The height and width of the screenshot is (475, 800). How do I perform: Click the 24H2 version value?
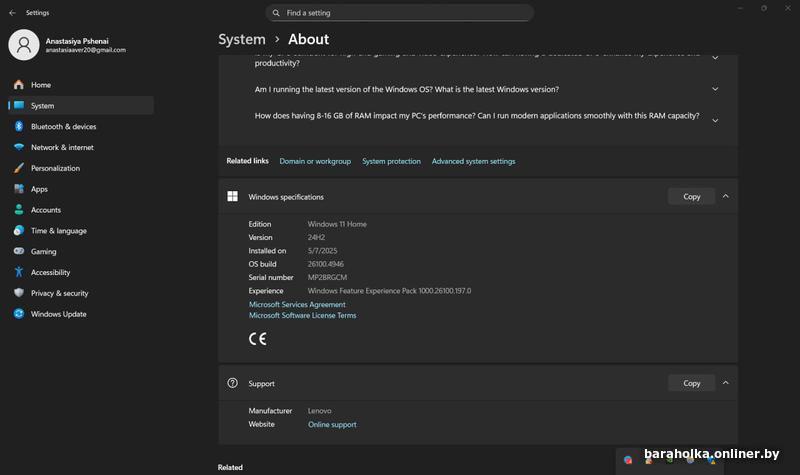pos(316,237)
